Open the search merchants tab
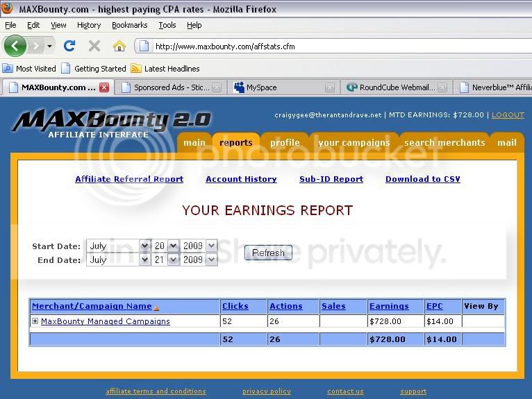 pyautogui.click(x=444, y=143)
